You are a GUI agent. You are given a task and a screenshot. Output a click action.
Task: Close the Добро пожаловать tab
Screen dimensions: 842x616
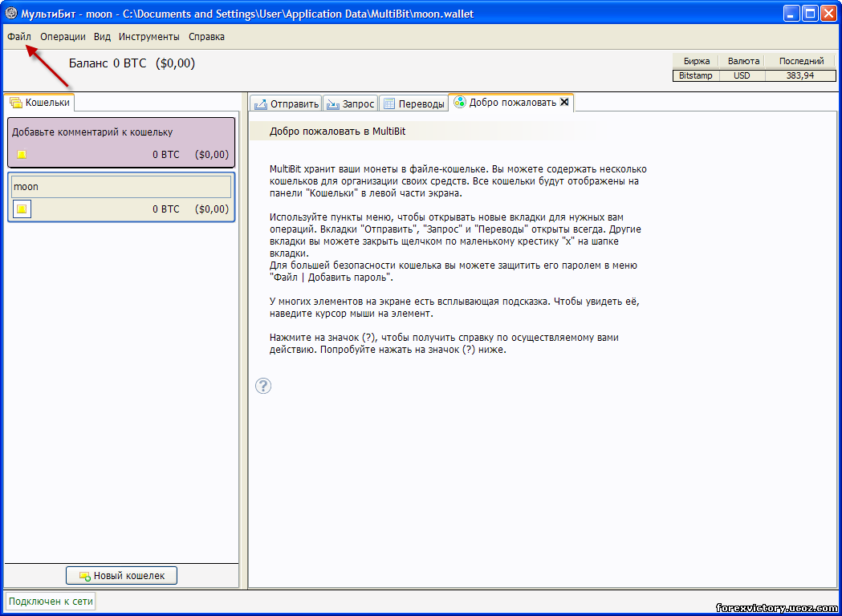[563, 102]
